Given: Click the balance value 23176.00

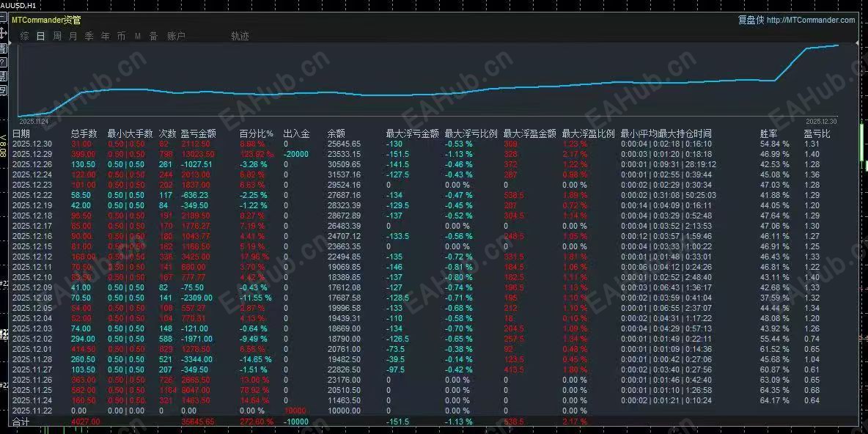Looking at the screenshot, I should tap(344, 380).
